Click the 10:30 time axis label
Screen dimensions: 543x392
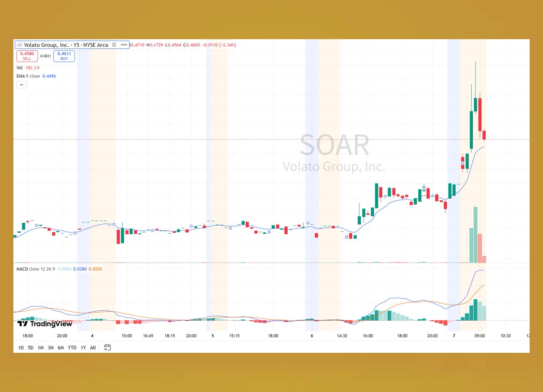click(506, 336)
